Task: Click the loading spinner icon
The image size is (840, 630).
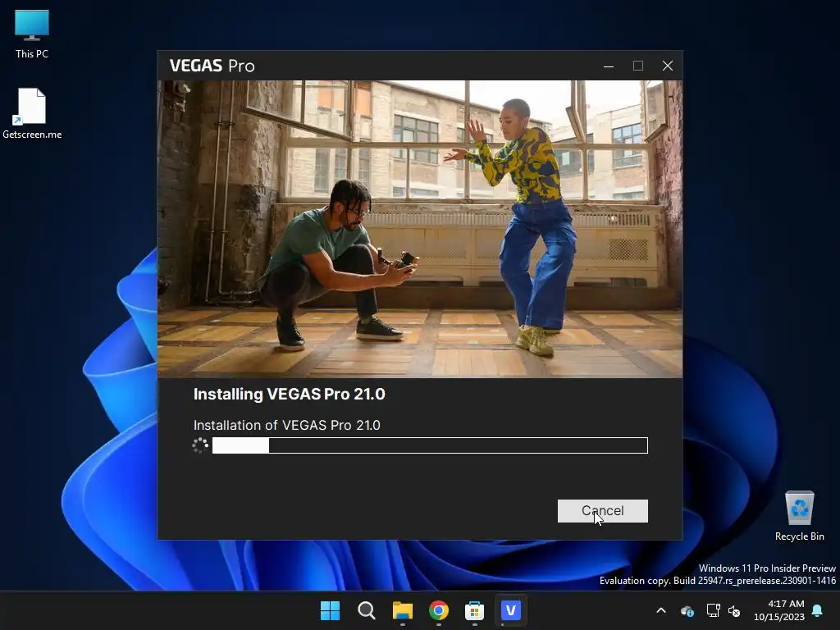Action: coord(200,445)
